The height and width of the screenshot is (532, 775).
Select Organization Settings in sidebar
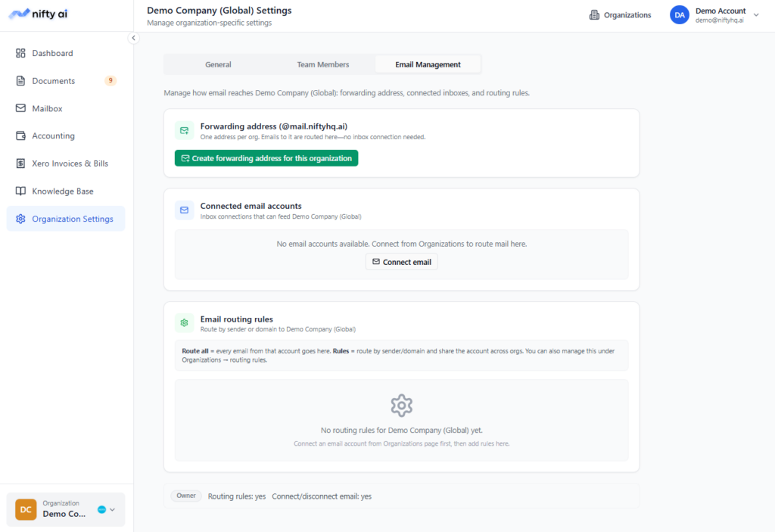(66, 219)
